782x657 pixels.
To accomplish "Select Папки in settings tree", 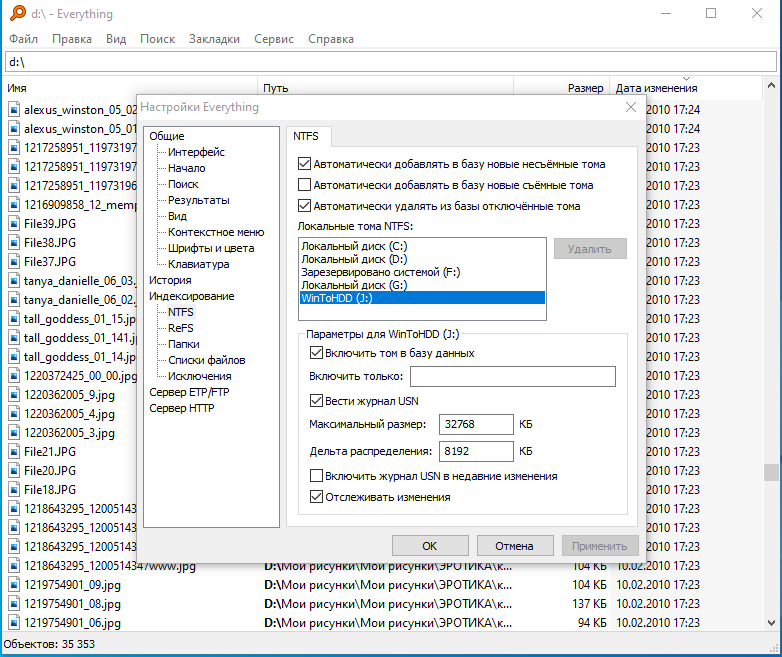I will pos(184,344).
